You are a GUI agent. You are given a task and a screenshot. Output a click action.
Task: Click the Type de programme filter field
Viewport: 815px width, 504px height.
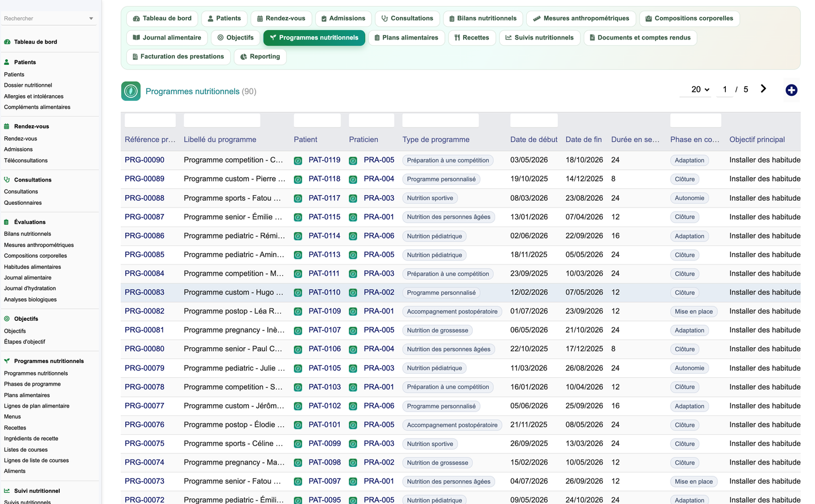pyautogui.click(x=440, y=120)
